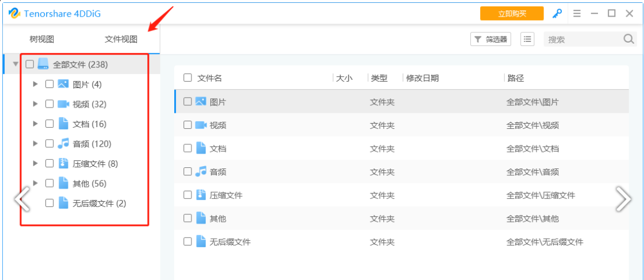
Task: Go to next slide with right chevron
Action: point(623,199)
